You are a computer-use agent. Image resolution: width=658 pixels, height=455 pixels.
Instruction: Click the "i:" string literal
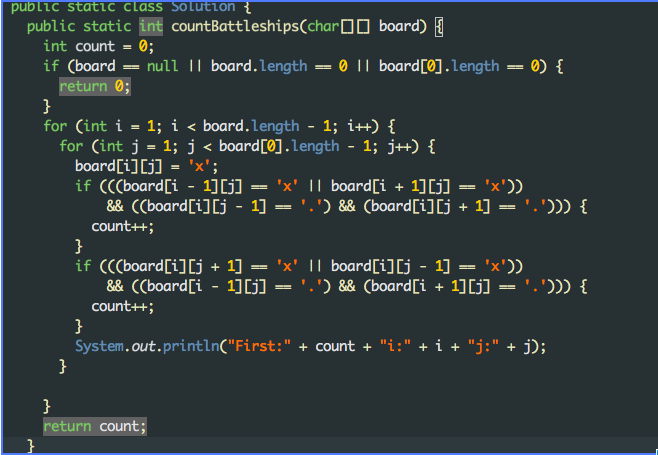(395, 346)
